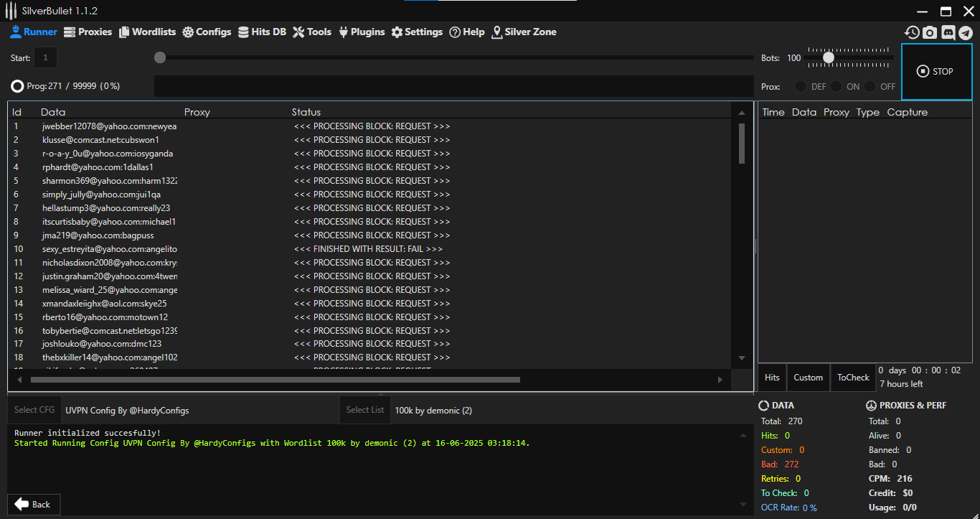Click the Type header in hits panel

868,112
